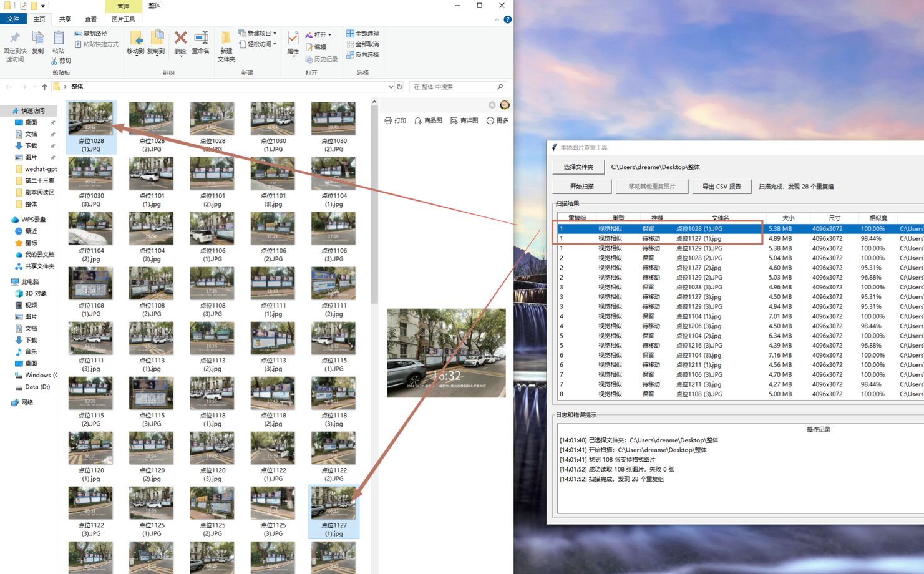Screen dimensions: 924x574
Task: Collapse the ribbon with the chevron
Action: tap(497, 19)
